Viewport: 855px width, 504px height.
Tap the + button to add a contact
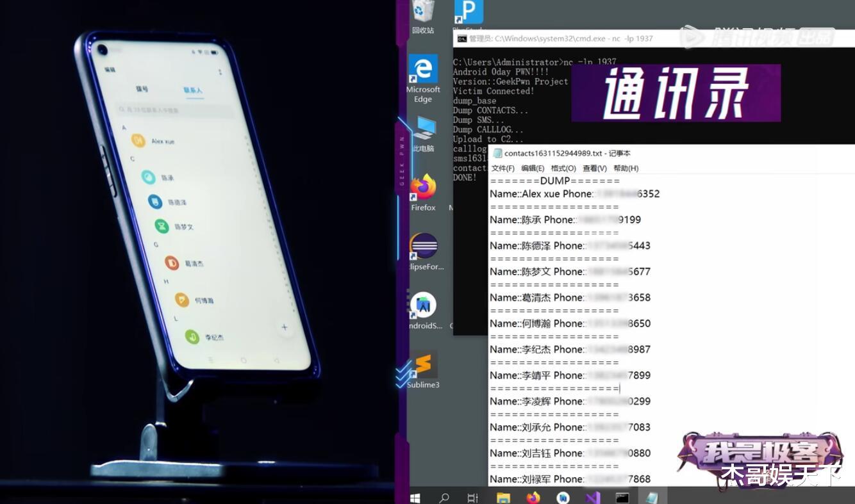284,327
